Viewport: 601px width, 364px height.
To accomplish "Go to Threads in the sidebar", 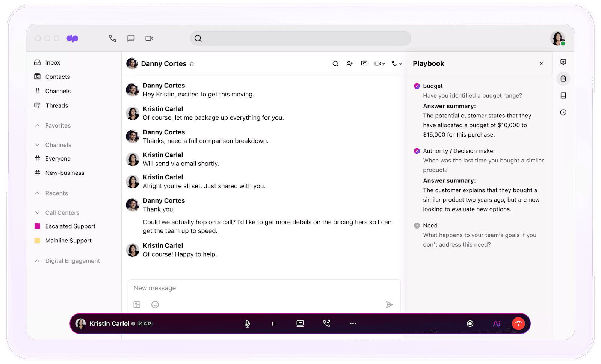I will point(56,106).
